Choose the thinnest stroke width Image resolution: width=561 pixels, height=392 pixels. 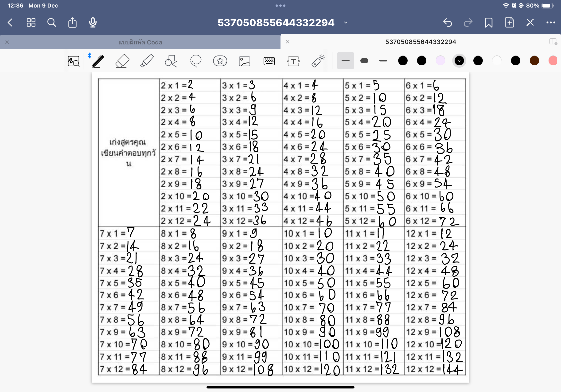click(345, 61)
